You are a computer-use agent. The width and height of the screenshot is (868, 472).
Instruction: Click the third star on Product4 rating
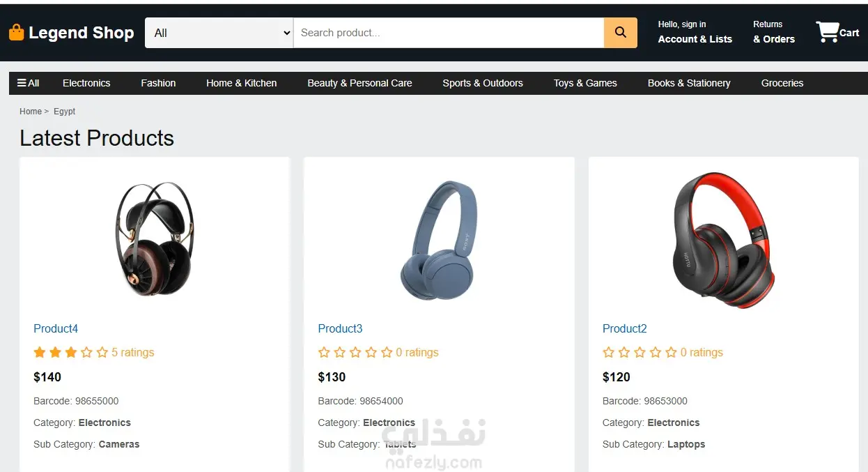(x=71, y=353)
